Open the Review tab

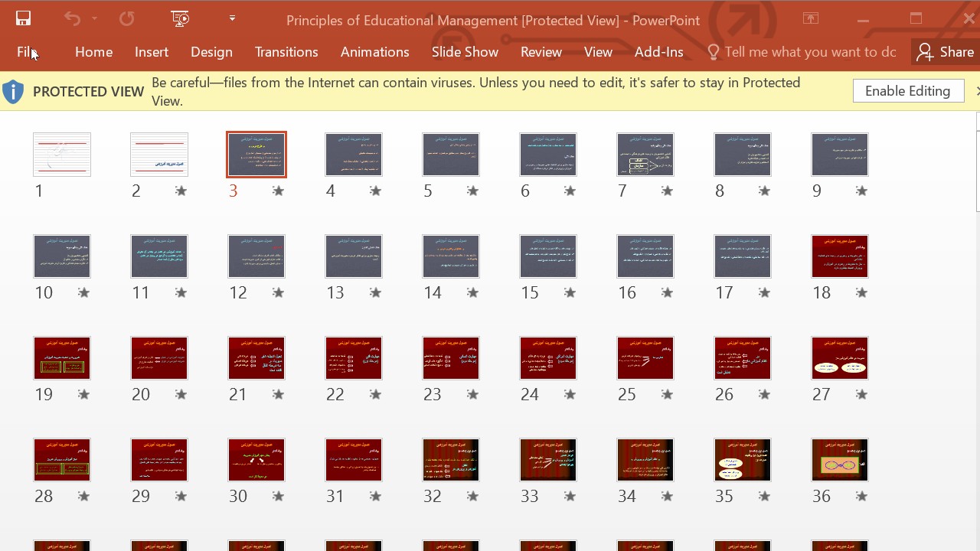(x=541, y=52)
